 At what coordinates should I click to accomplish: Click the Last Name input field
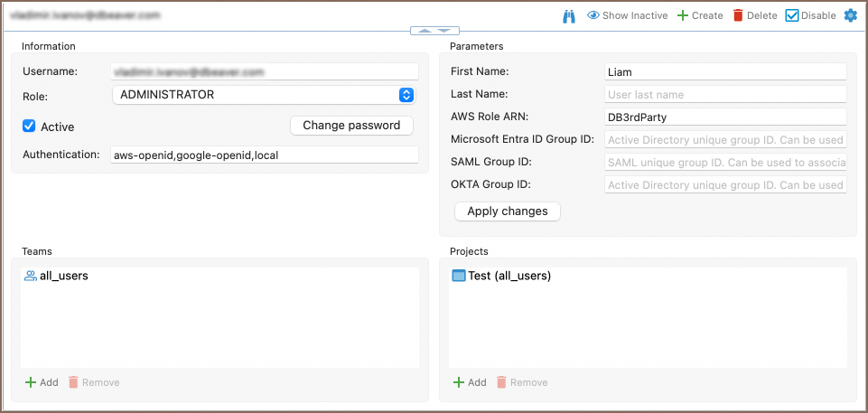pyautogui.click(x=724, y=94)
